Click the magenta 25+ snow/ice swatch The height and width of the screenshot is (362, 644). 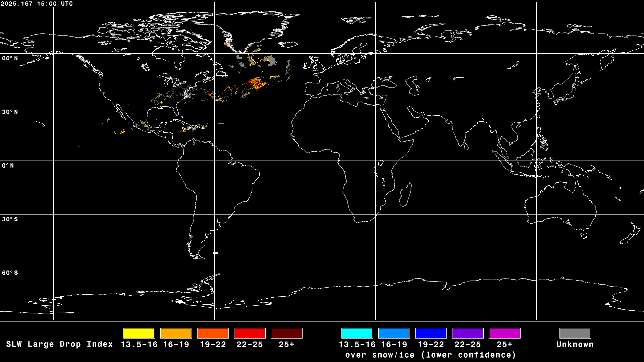[x=505, y=333]
